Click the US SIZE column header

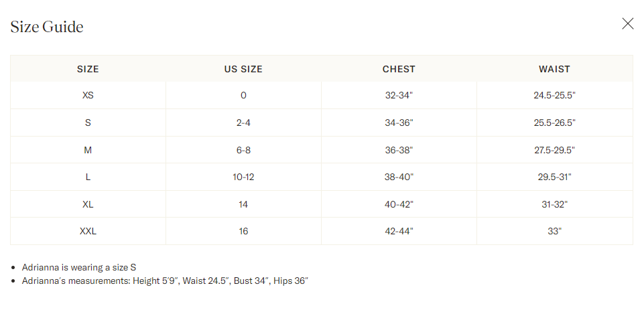[x=243, y=69]
